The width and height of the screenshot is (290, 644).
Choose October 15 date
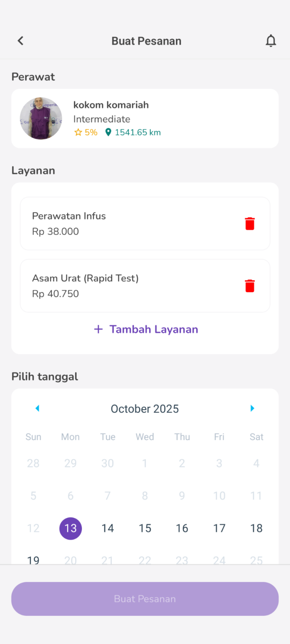145,528
